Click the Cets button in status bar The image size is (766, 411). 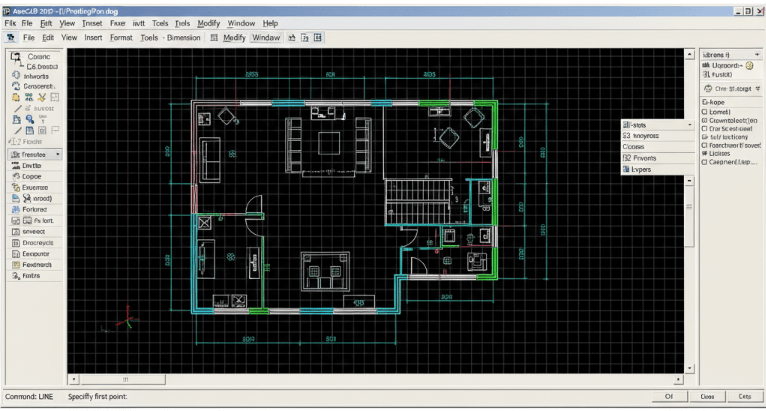(745, 396)
